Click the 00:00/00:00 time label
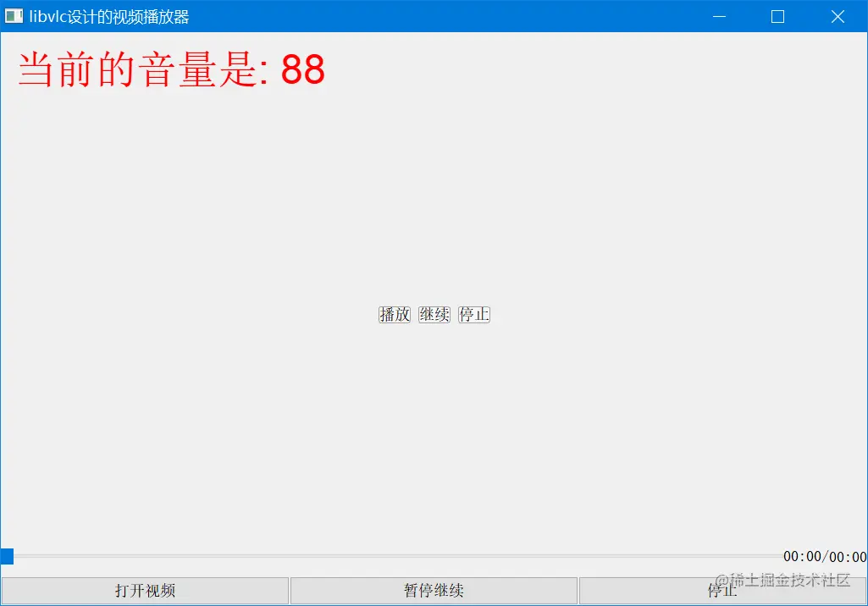Image resolution: width=868 pixels, height=606 pixels. [x=825, y=557]
